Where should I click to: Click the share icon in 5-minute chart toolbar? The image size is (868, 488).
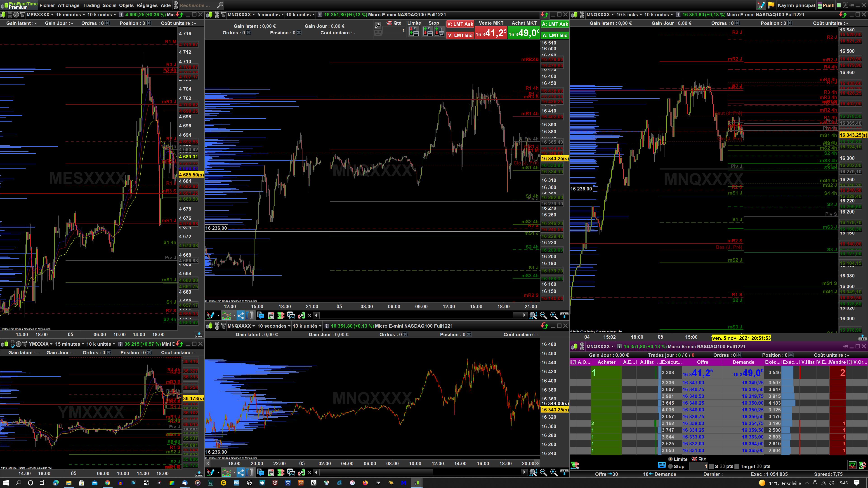(241, 316)
